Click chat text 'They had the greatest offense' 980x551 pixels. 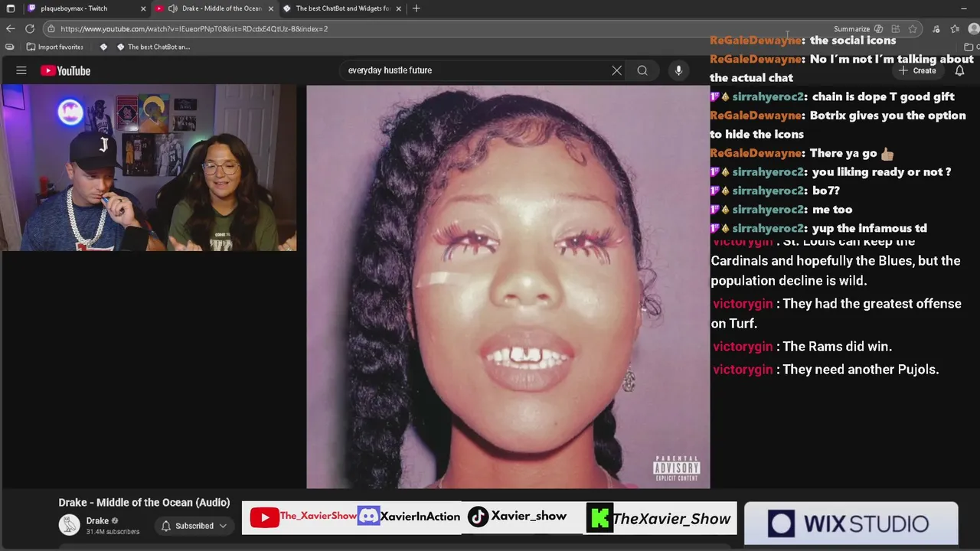[871, 304]
